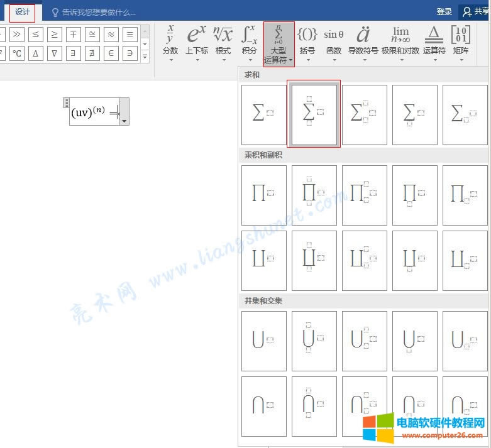This screenshot has height=448, width=491.
Task: Insert the approximately equal ≈ symbol
Action: [x=110, y=35]
